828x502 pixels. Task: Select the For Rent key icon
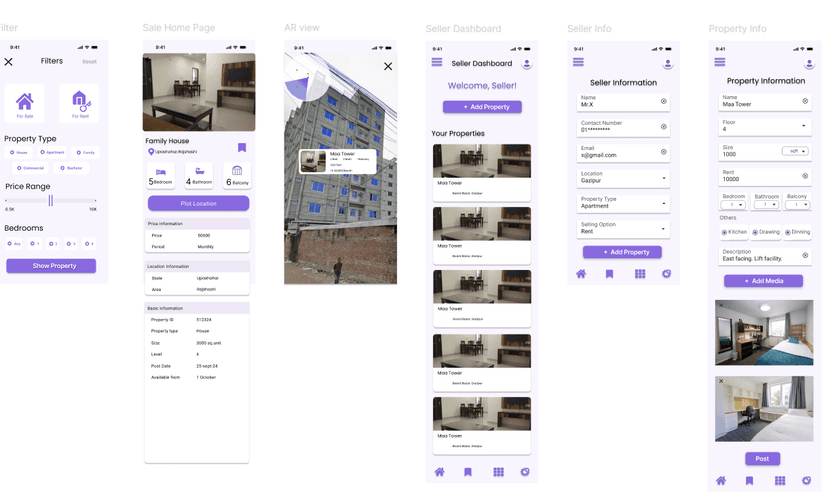click(79, 102)
